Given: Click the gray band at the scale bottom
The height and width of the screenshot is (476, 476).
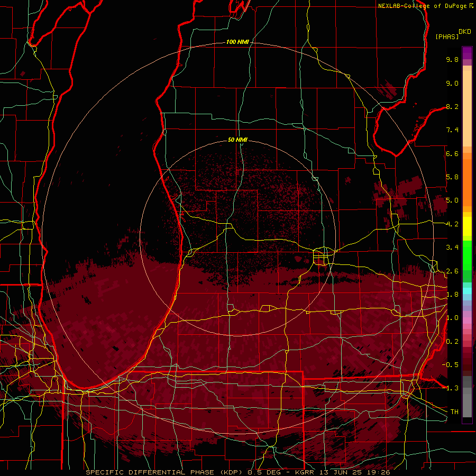Looking at the screenshot, I should coord(467,397).
